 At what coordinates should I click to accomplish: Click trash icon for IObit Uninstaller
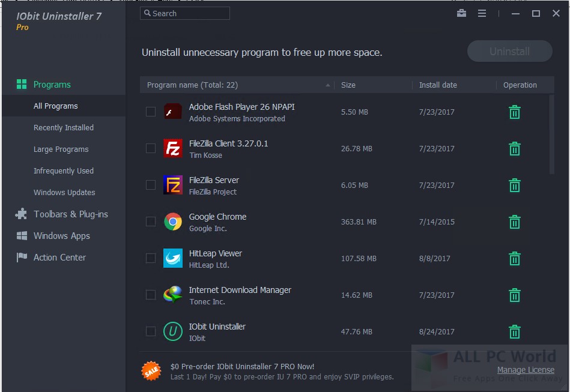pyautogui.click(x=514, y=332)
